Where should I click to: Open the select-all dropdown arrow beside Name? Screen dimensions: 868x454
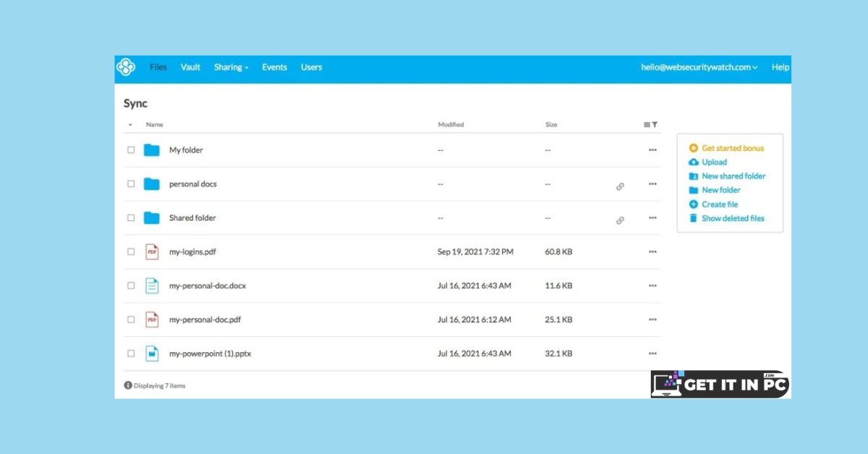130,125
